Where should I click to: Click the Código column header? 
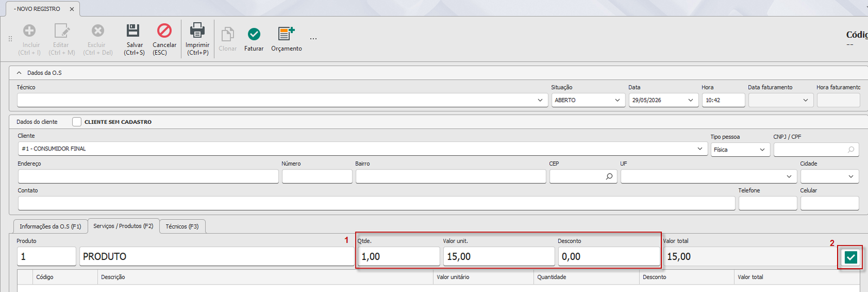(65, 277)
